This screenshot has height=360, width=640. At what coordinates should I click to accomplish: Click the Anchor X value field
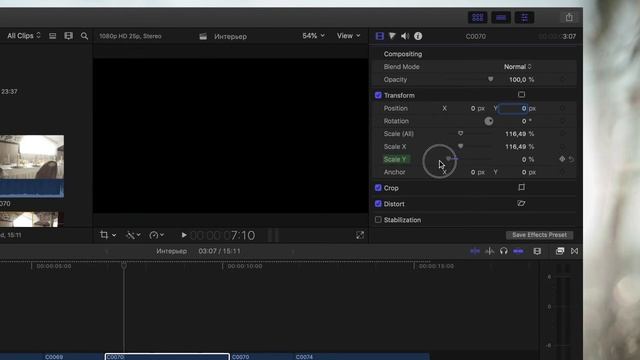(473, 172)
